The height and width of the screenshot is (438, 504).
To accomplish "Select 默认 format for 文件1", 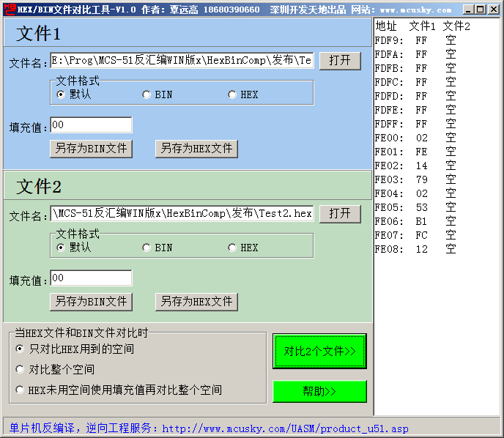I will [61, 95].
